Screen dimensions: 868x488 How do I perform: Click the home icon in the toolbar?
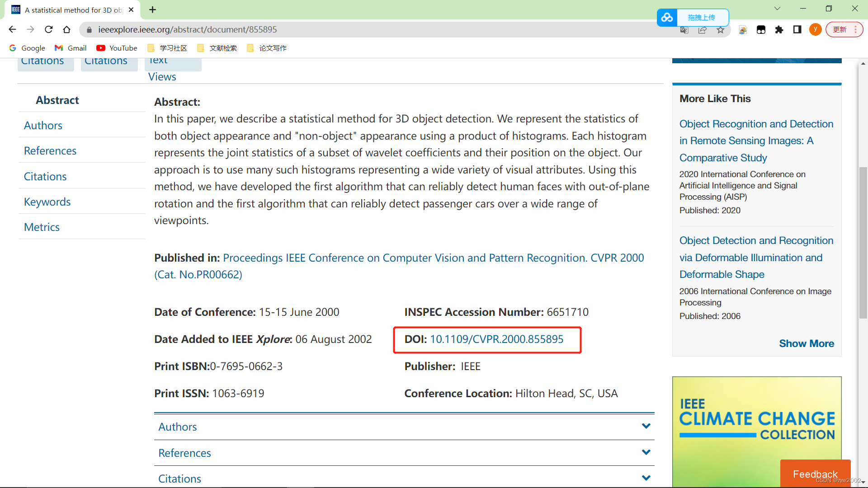click(67, 30)
